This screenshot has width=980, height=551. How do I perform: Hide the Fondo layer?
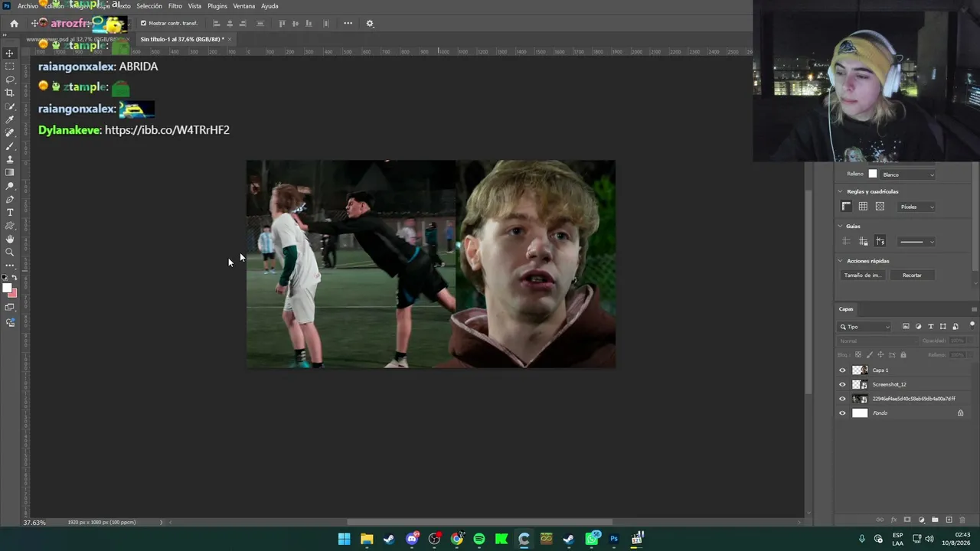coord(843,413)
